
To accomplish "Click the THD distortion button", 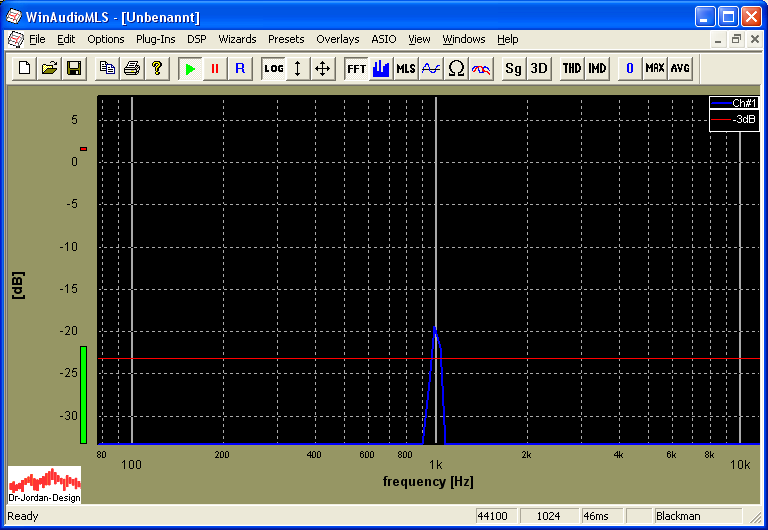I will point(571,68).
